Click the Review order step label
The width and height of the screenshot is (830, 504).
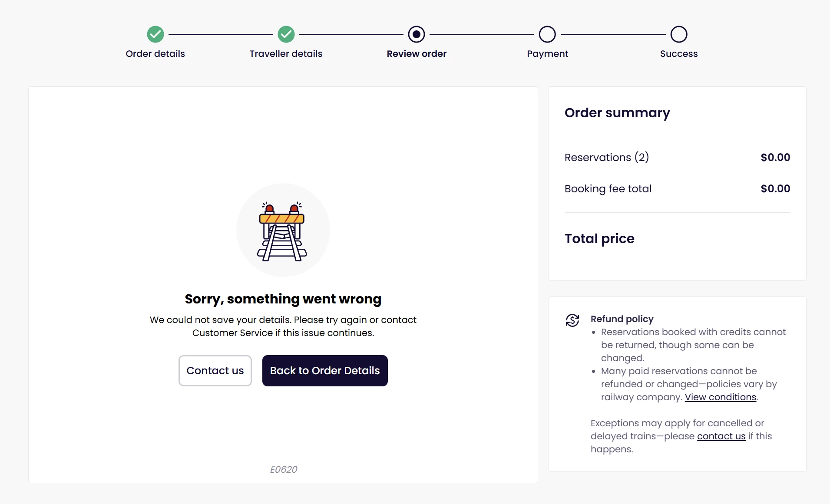coord(417,54)
